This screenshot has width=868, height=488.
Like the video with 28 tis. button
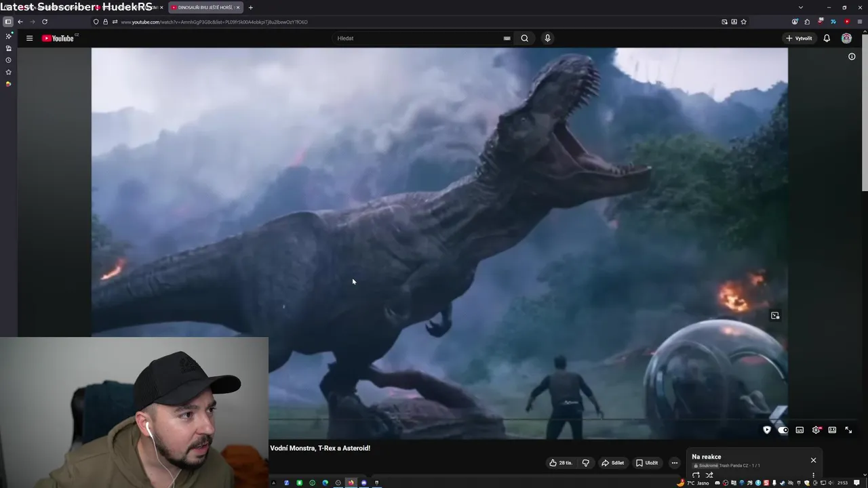(x=561, y=463)
